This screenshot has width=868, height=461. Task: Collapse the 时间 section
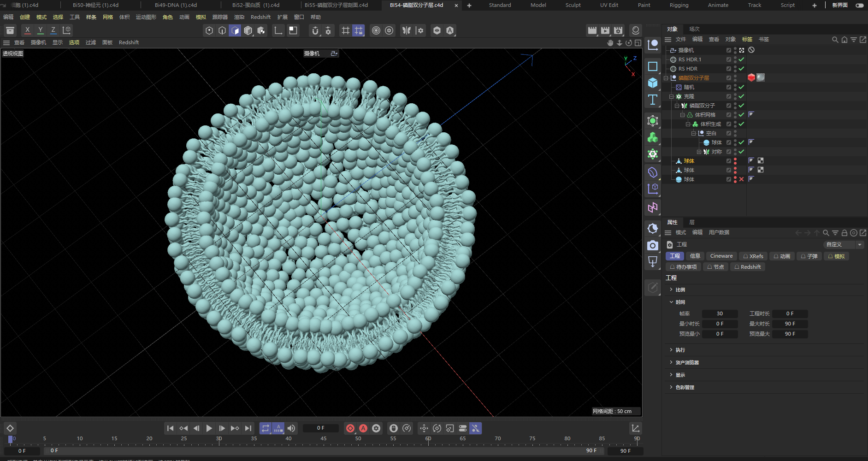click(x=671, y=302)
